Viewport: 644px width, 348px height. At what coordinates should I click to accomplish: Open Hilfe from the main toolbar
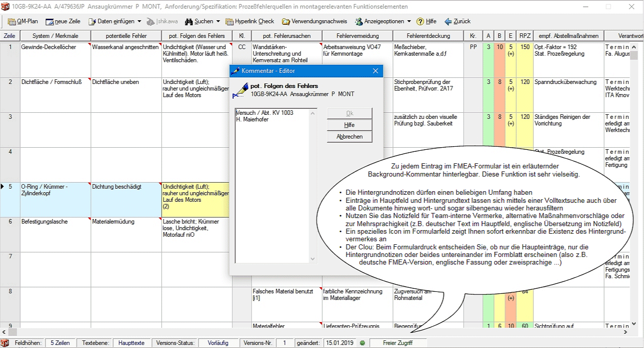click(426, 21)
